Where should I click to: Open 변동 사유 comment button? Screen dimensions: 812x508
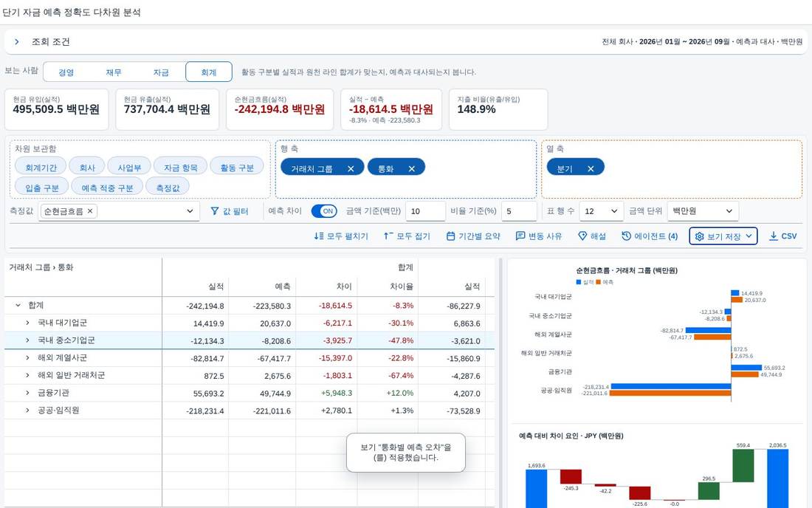tap(539, 236)
